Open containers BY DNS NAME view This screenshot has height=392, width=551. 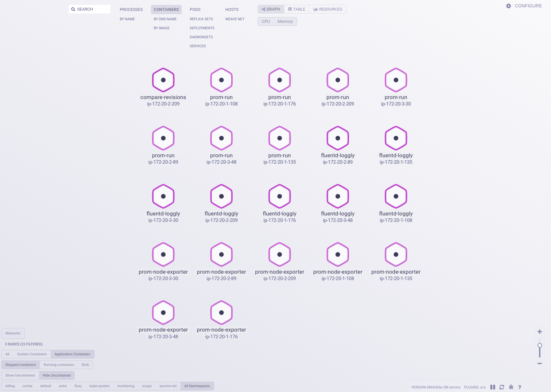click(165, 19)
